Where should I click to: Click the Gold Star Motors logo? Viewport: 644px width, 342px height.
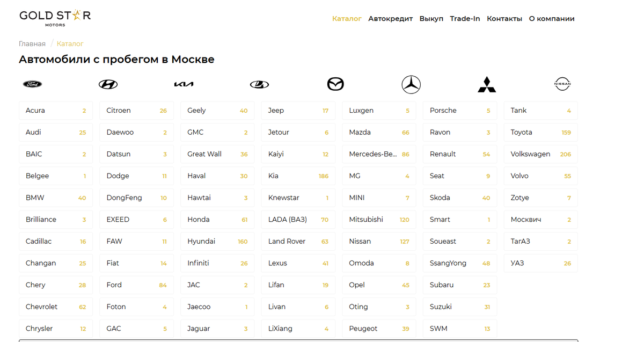[x=55, y=18]
